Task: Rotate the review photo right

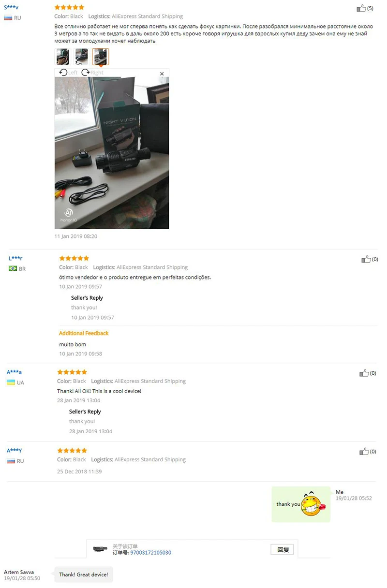Action: [92, 73]
